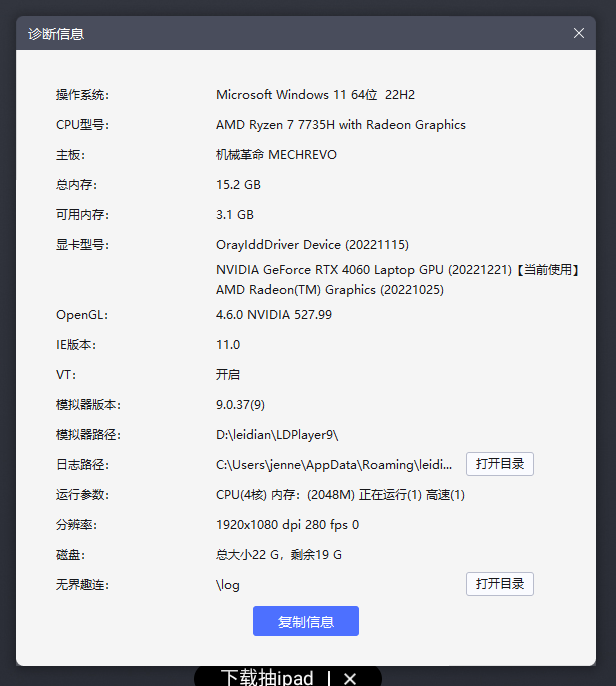Click the 下载抽ipad promotion text

click(x=267, y=677)
